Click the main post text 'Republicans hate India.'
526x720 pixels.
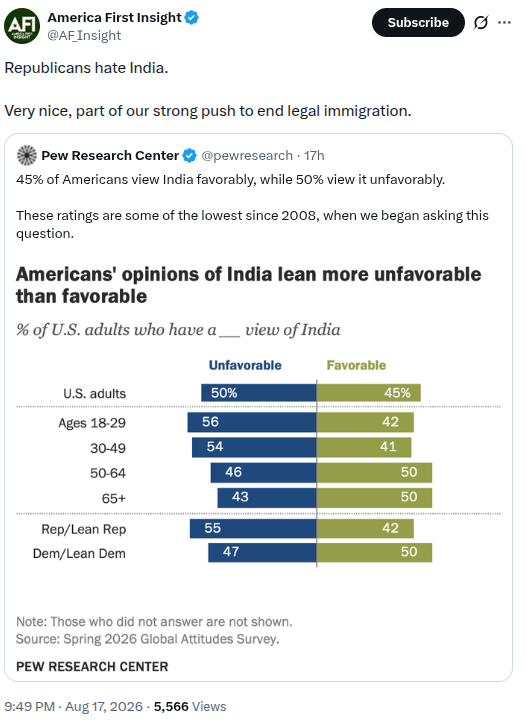click(x=86, y=68)
